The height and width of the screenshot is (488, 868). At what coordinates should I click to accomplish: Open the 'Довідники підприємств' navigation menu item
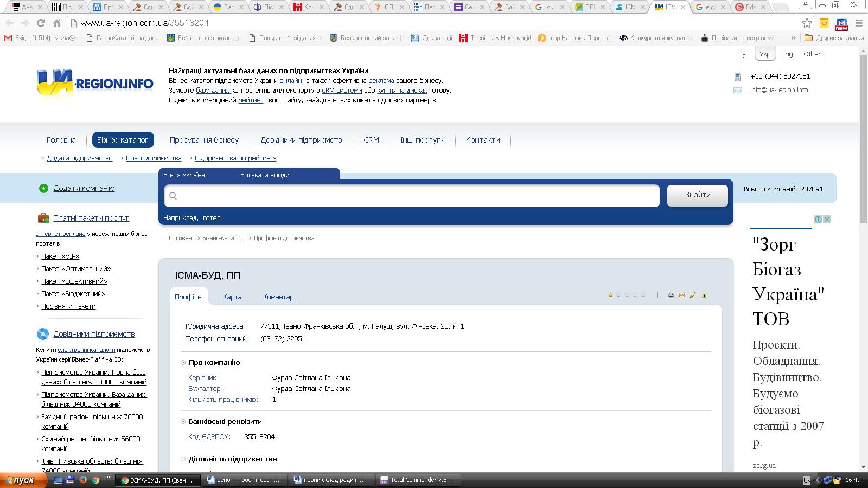coord(301,140)
